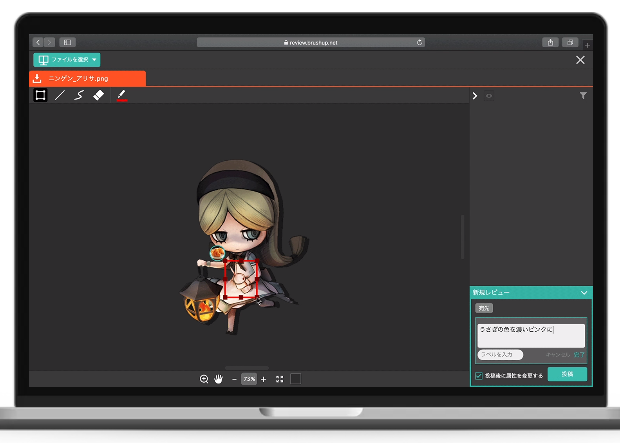
Task: Fit image to screen with the expand icon
Action: tap(280, 379)
